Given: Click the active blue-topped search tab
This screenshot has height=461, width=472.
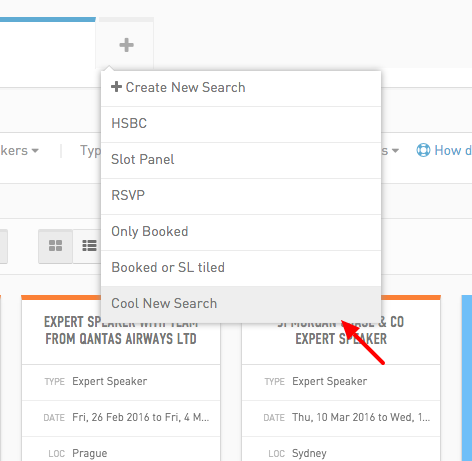Looking at the screenshot, I should click(x=48, y=43).
